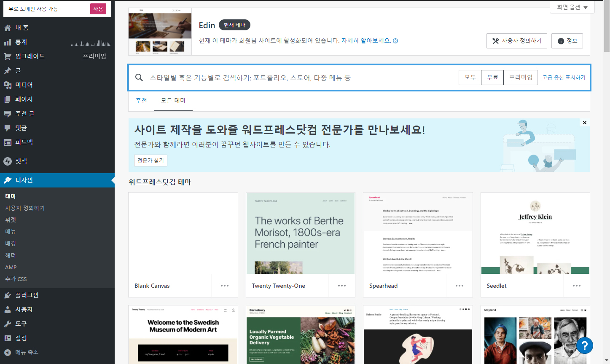Expand the 화면 옵션 dropdown
Viewport: 610px width, 364px height.
tap(572, 7)
